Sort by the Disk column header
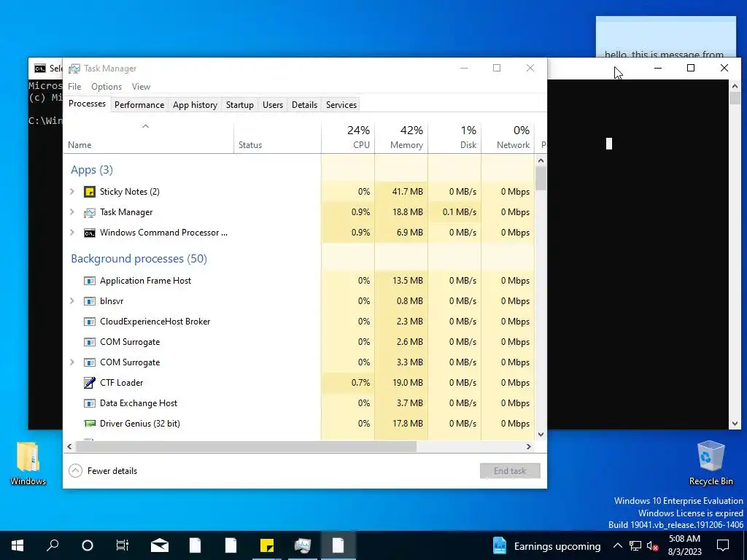This screenshot has height=560, width=747. (x=454, y=138)
